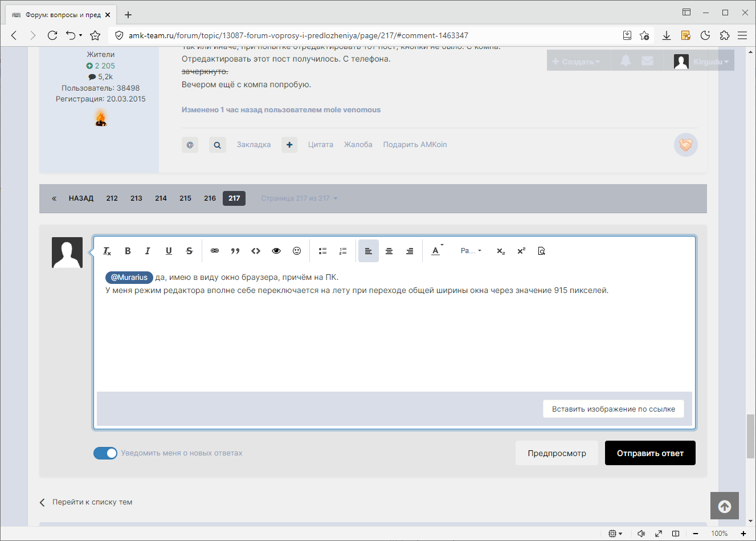Viewport: 756px width, 541px height.
Task: Open the emoji smiley picker
Action: pyautogui.click(x=297, y=251)
